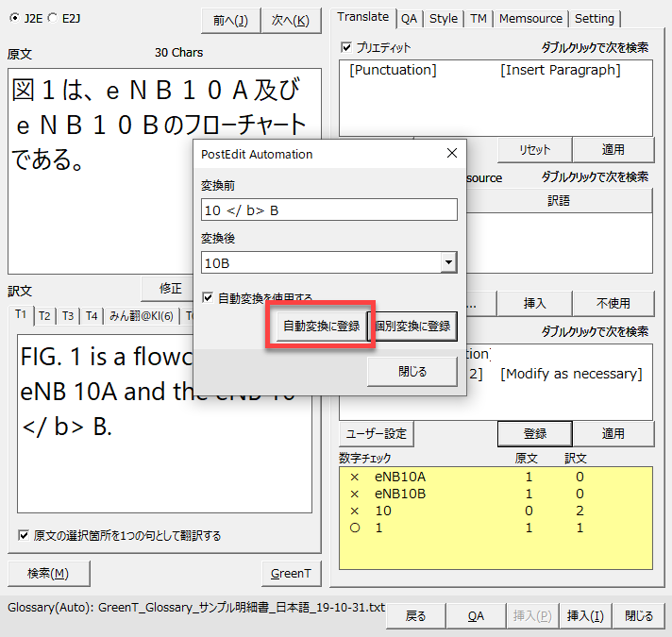Open the Setting tab
Screen dimensions: 672x637
[x=594, y=18]
